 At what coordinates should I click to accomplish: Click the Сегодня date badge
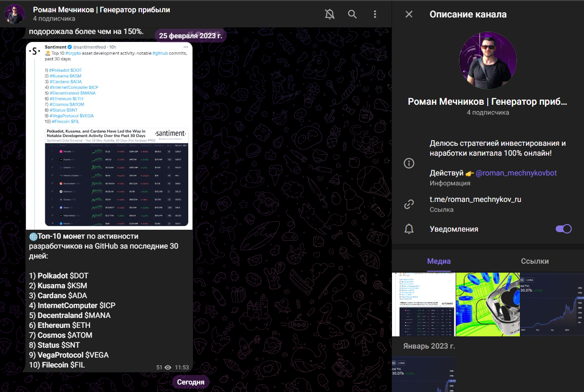(x=191, y=382)
